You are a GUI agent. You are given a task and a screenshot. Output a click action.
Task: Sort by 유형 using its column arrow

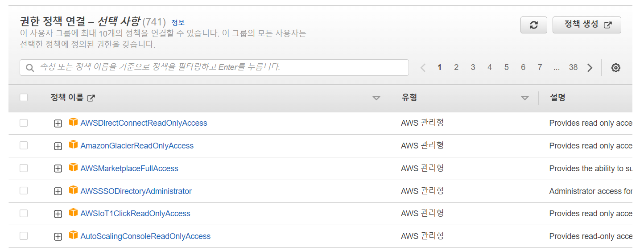click(x=525, y=98)
